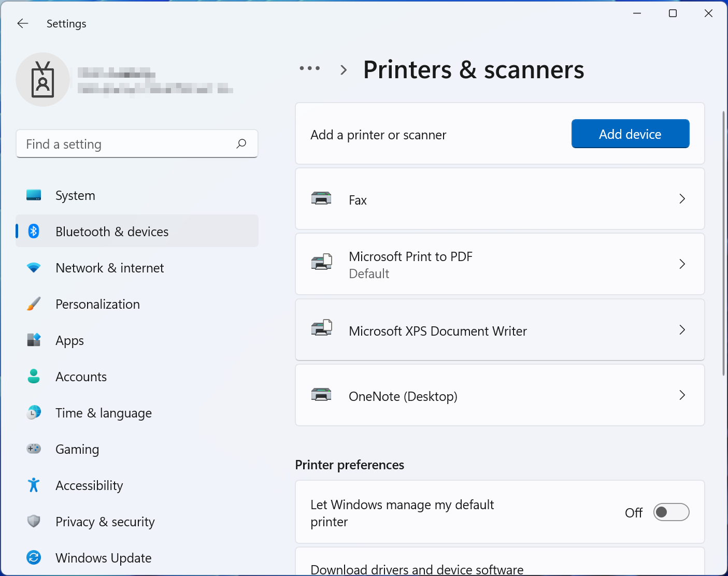
Task: Click the XPS Document Writer printer icon
Action: click(321, 328)
